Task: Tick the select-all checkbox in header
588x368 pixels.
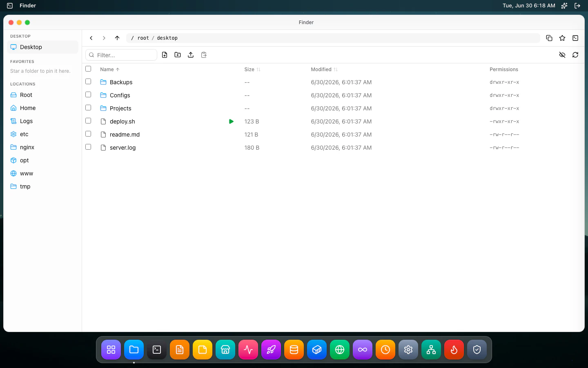Action: click(88, 69)
